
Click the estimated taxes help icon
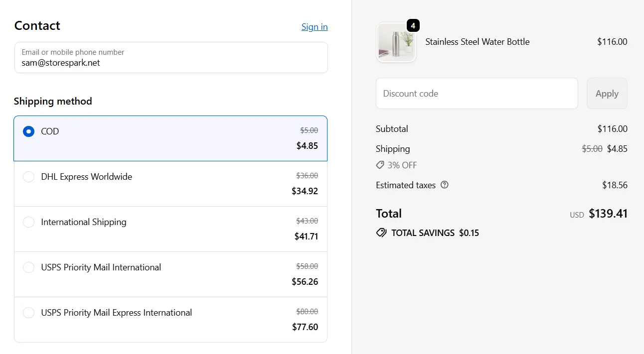coord(444,185)
